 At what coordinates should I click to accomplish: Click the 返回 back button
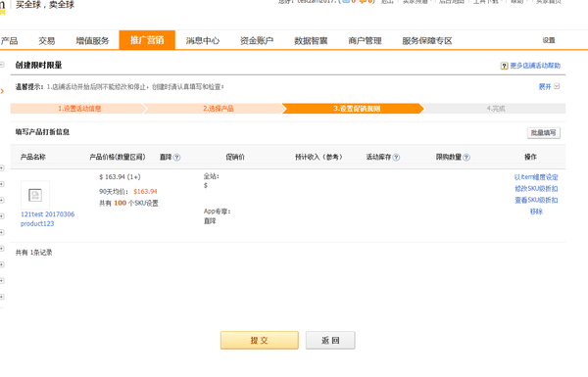tap(330, 340)
